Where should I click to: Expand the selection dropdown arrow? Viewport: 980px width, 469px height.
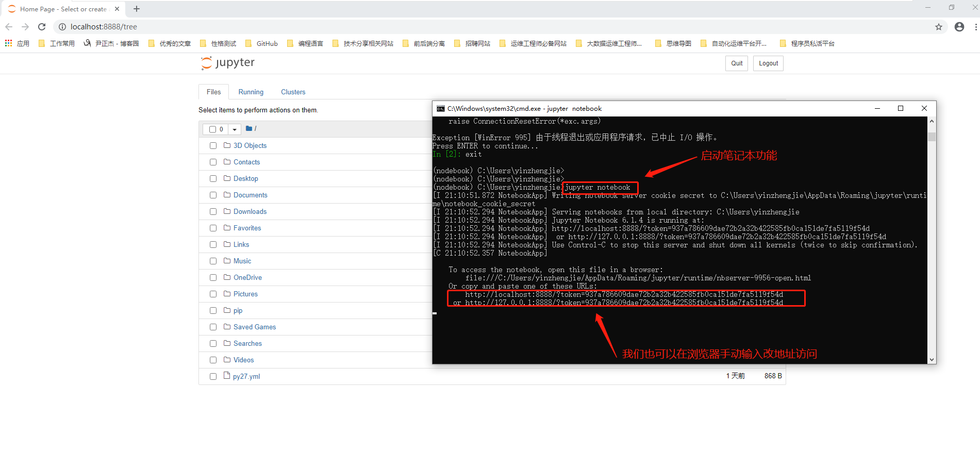point(235,129)
